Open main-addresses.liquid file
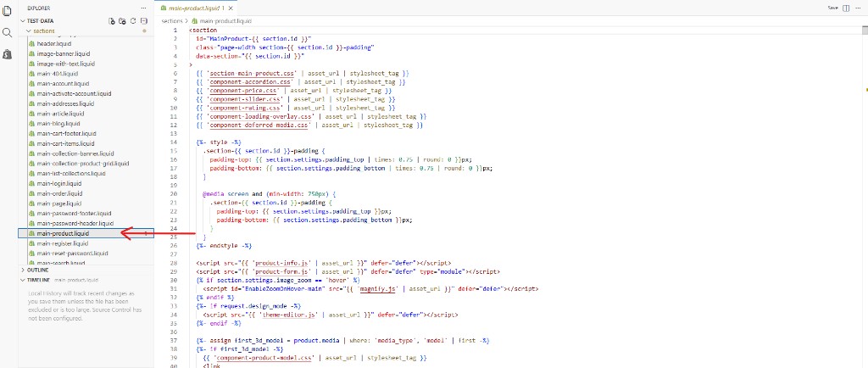The height and width of the screenshot is (368, 868). (x=66, y=103)
